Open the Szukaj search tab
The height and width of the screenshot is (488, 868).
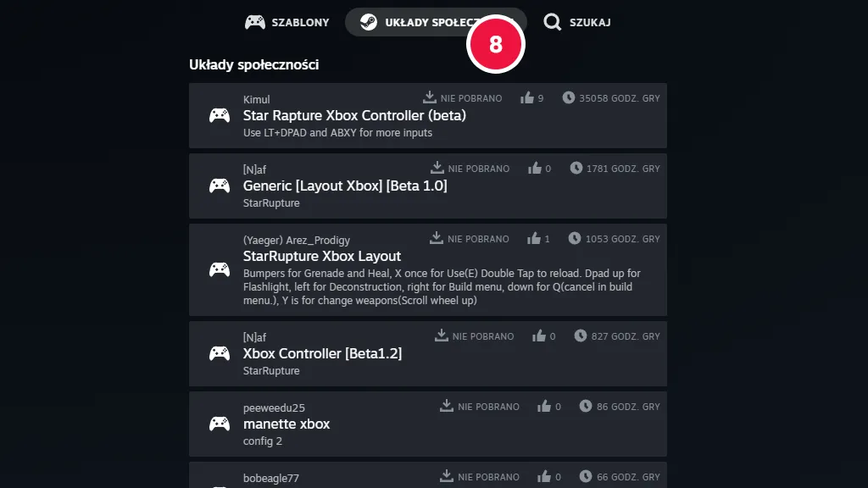[576, 22]
